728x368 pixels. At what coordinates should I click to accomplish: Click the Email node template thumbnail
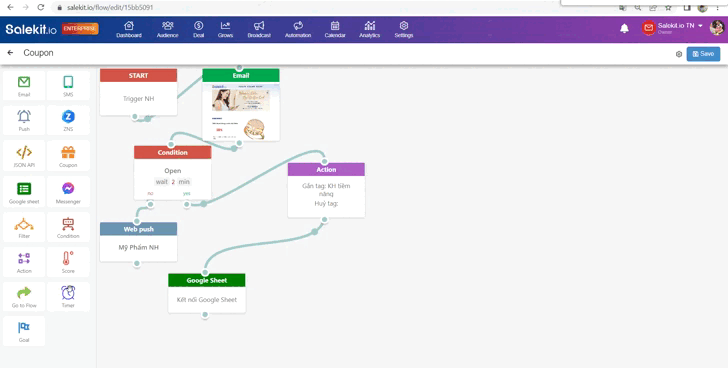tap(241, 111)
